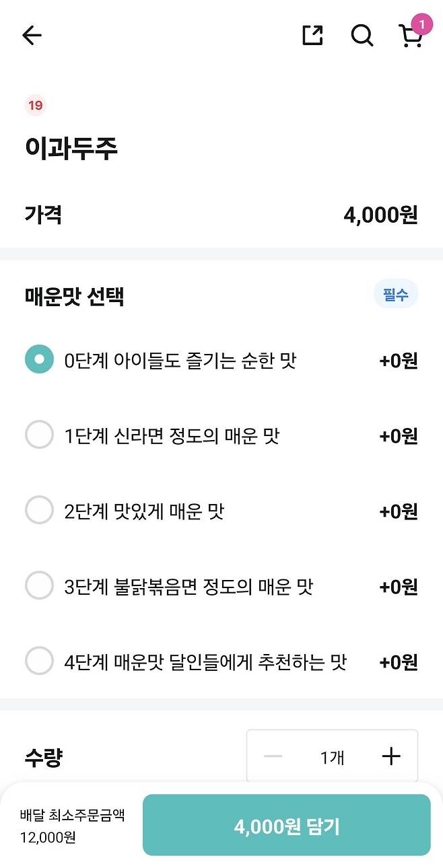Click the quantity field showing 1개
The height and width of the screenshot is (868, 443).
tap(332, 756)
